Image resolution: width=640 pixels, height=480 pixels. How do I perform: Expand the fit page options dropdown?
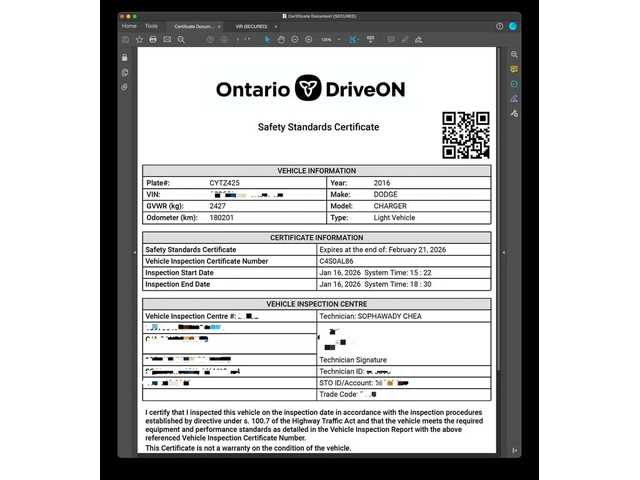358,39
